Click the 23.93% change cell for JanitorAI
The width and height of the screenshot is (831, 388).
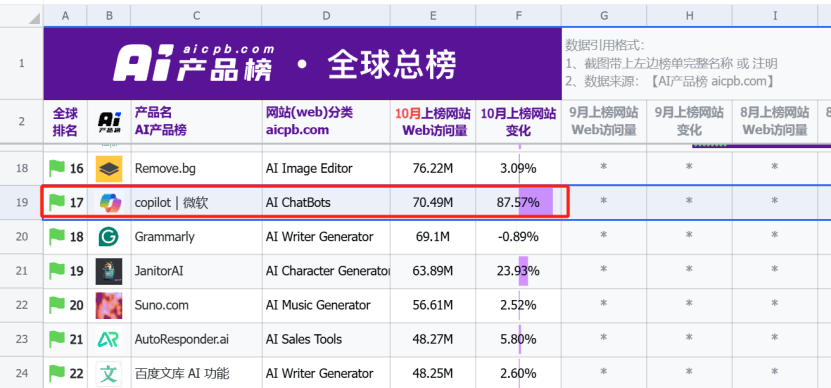(x=518, y=271)
